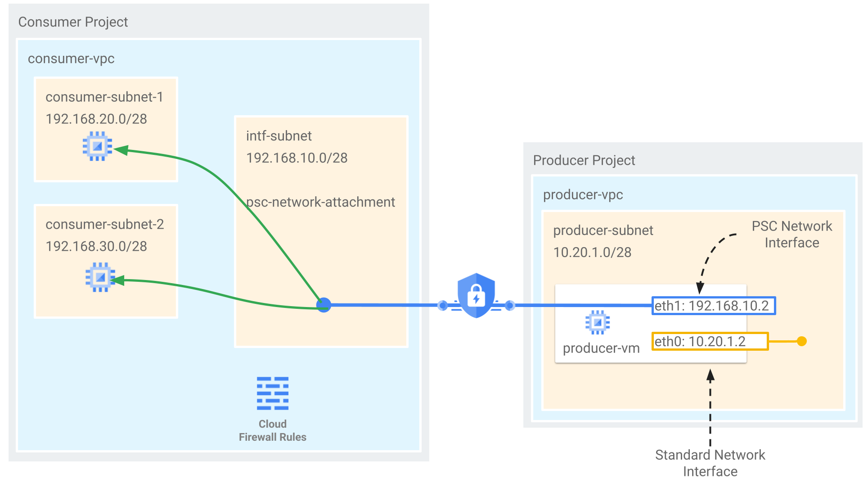Viewport: 868px width, 488px height.
Task: Click the small blue dot right of shield
Action: [509, 306]
